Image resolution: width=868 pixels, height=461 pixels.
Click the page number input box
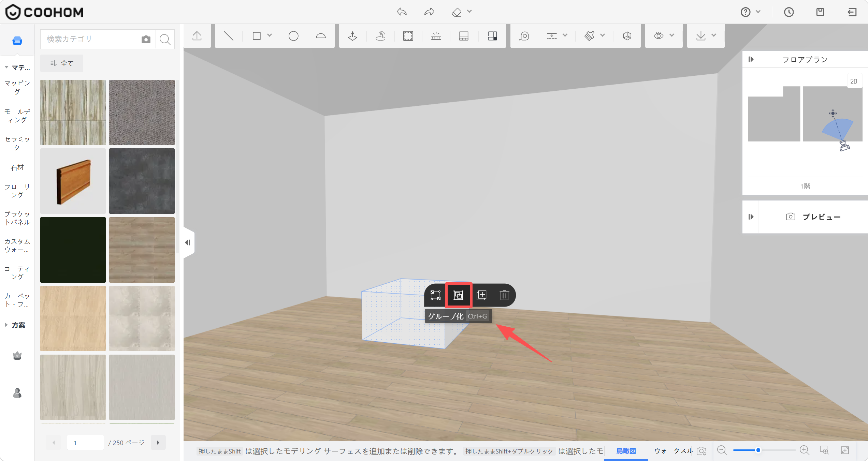[85, 443]
